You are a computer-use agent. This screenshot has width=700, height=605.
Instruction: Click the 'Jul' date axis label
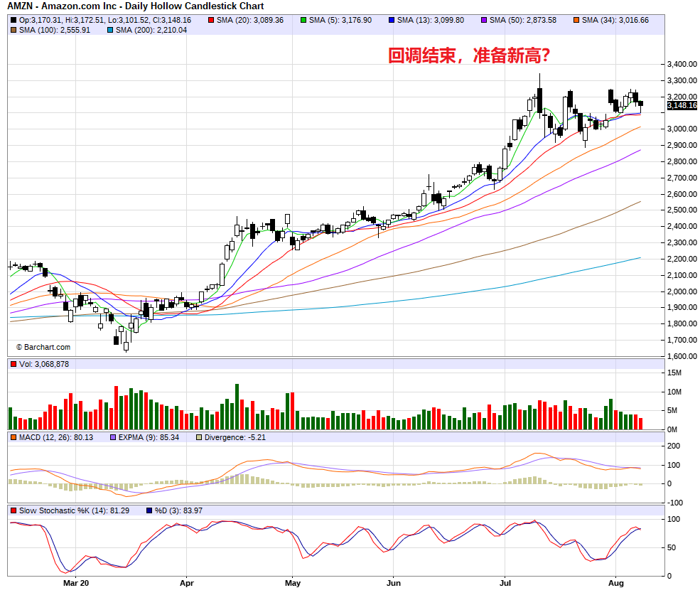point(505,583)
